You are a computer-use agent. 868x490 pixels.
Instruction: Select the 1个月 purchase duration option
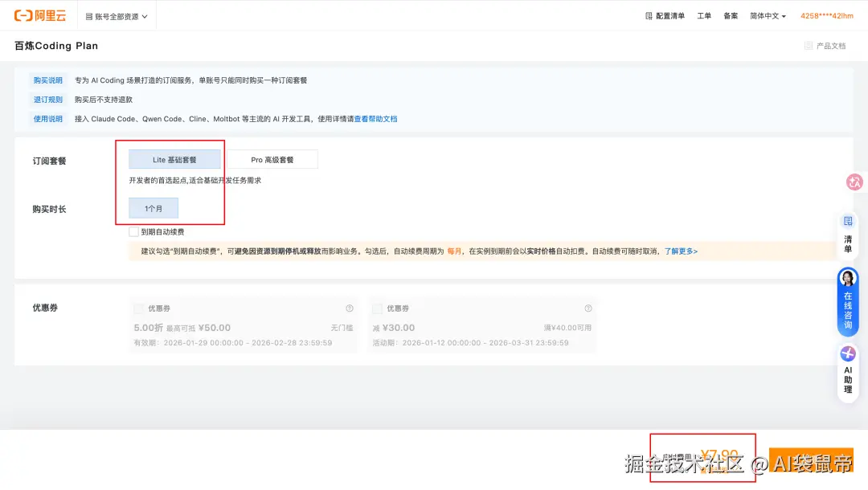[x=153, y=207]
